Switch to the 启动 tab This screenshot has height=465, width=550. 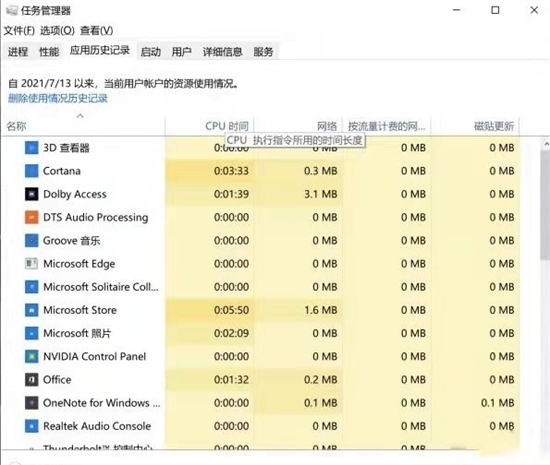[150, 52]
